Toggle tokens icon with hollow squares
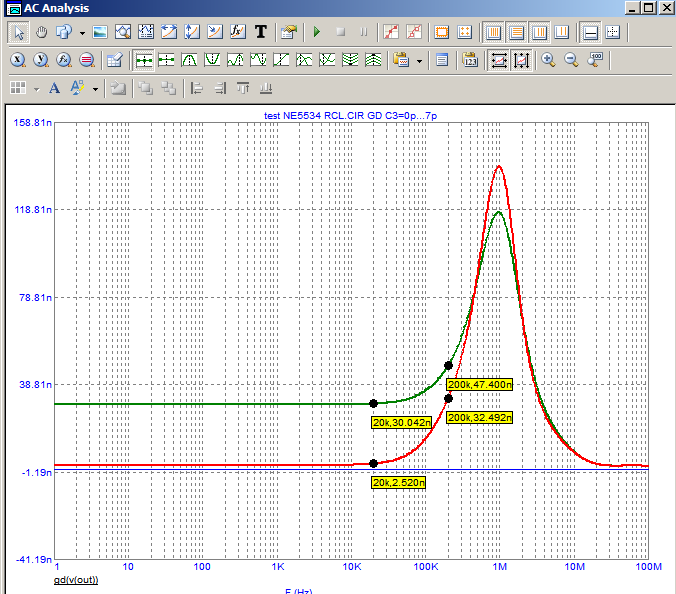Image resolution: width=676 pixels, height=594 pixels. [x=414, y=32]
